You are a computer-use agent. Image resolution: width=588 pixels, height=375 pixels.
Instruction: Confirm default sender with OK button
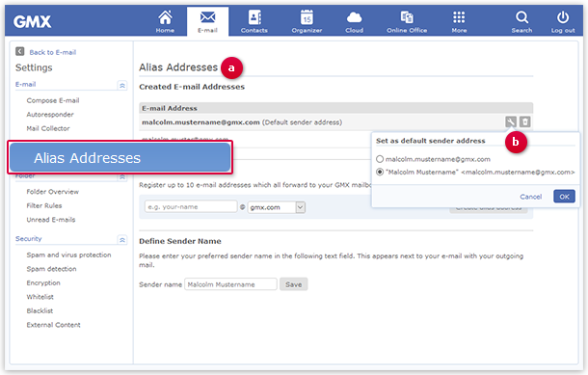564,196
